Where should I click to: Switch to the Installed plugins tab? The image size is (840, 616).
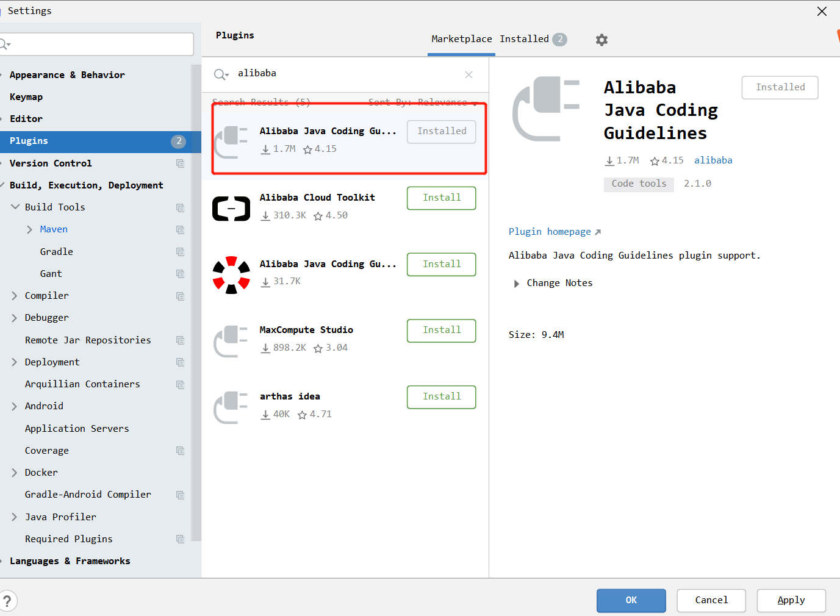click(x=533, y=39)
